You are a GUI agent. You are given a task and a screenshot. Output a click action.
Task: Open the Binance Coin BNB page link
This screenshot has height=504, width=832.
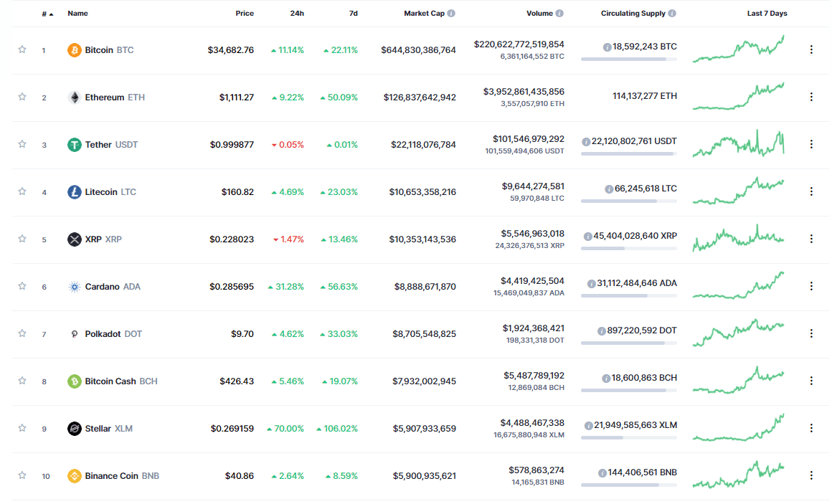click(122, 476)
